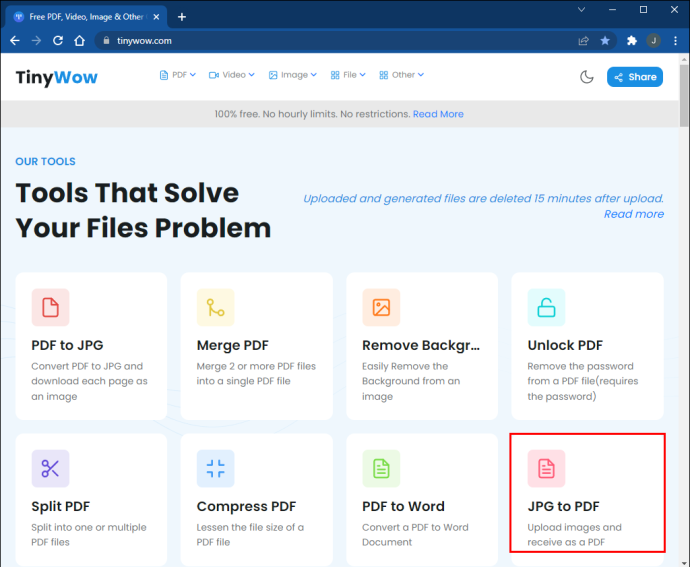
Task: Click the blue Share button
Action: 635,77
